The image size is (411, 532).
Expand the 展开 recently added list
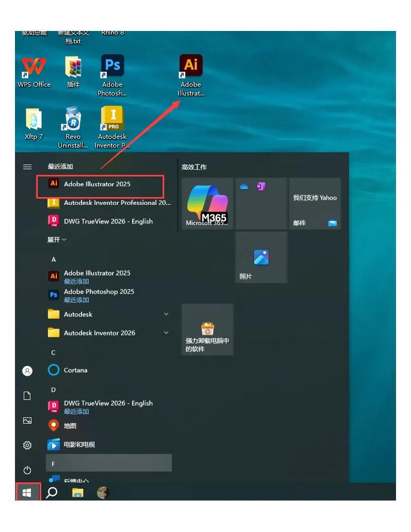(x=56, y=239)
